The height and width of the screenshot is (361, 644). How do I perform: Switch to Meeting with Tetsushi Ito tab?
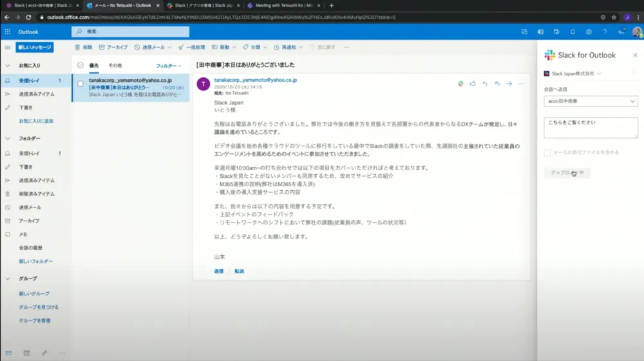click(283, 5)
